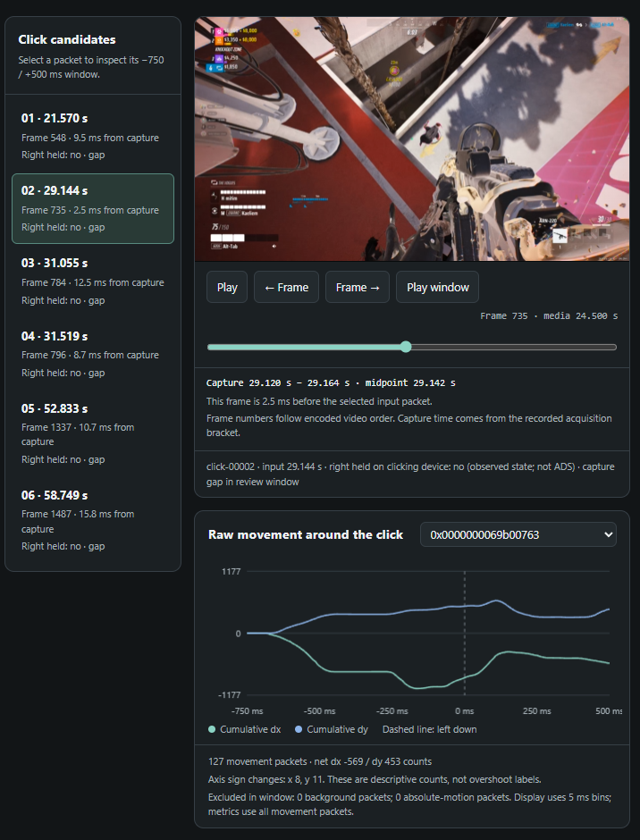Select click candidate 04 at 31.519 s
The height and width of the screenshot is (840, 640).
point(93,354)
